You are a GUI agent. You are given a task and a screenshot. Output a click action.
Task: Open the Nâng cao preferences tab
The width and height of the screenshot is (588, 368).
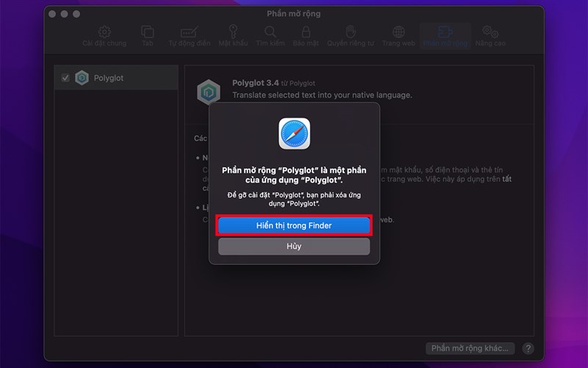[x=490, y=36]
